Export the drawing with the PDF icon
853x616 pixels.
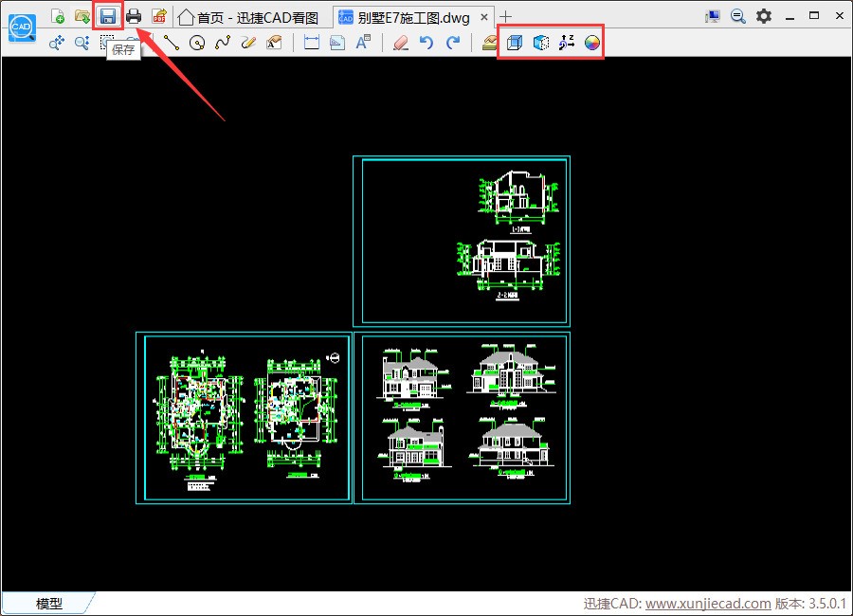159,16
